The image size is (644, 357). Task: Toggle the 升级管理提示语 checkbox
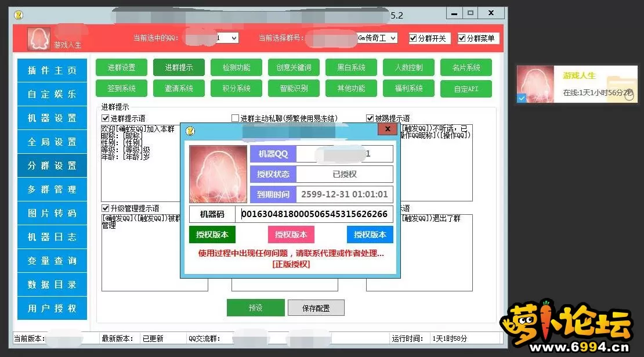106,208
